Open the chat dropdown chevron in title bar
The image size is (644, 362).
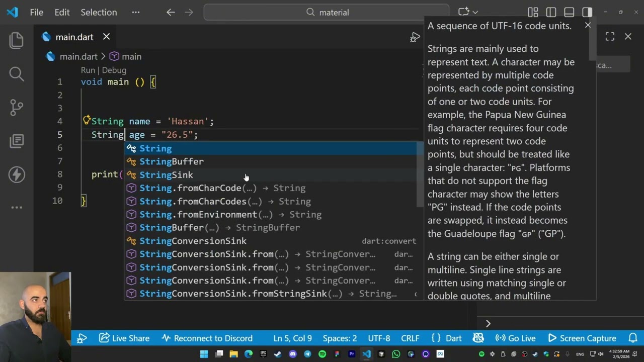pos(475,12)
